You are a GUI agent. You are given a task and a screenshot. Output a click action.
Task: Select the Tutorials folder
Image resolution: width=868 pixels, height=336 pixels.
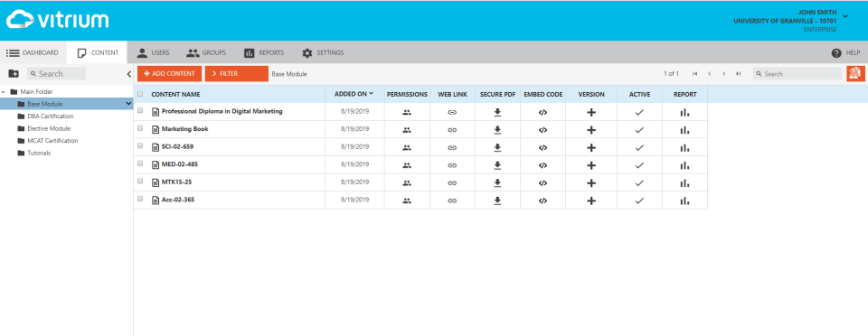click(x=39, y=153)
